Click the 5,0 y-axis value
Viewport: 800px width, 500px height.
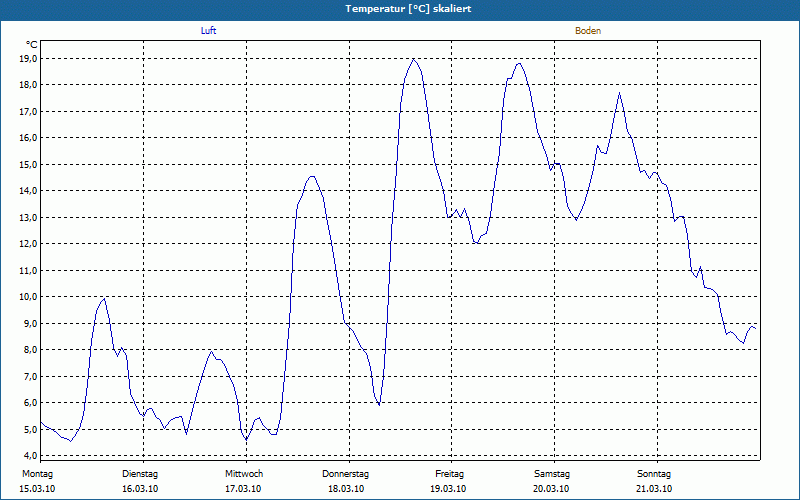click(31, 430)
